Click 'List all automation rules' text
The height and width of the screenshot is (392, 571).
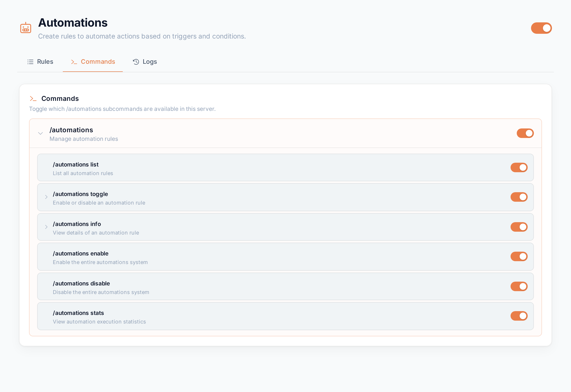pyautogui.click(x=83, y=173)
